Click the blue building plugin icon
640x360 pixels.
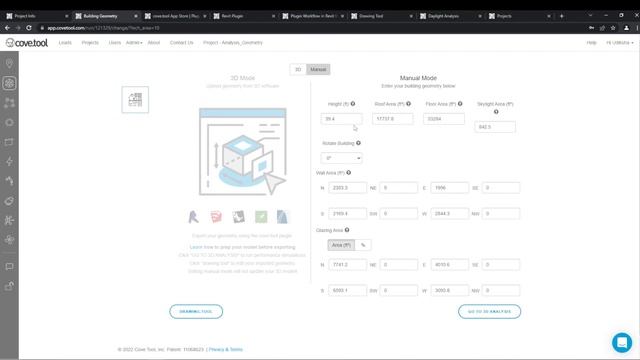pyautogui.click(x=282, y=217)
